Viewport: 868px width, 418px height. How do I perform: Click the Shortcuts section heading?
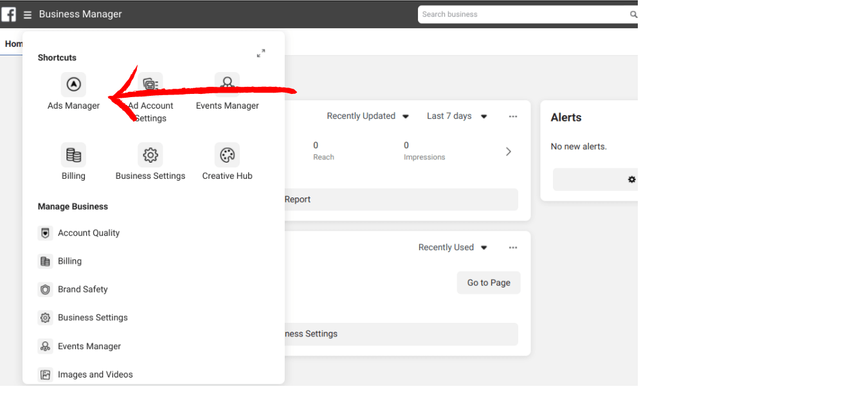(57, 58)
